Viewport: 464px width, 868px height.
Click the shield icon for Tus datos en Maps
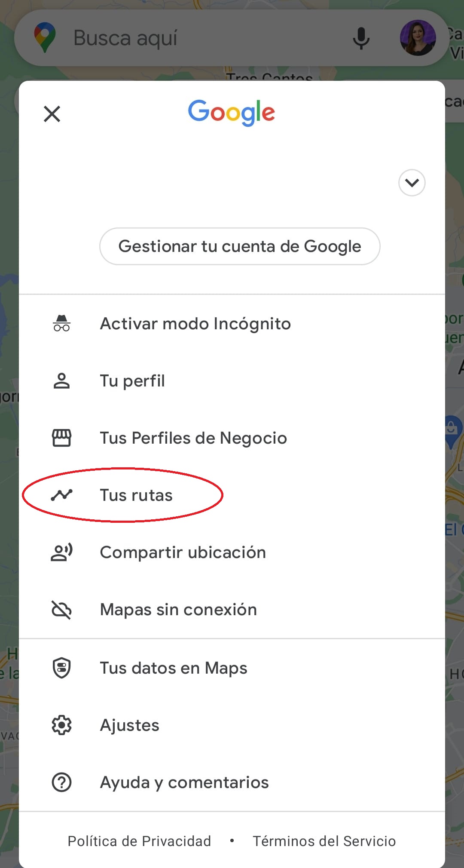coord(62,667)
